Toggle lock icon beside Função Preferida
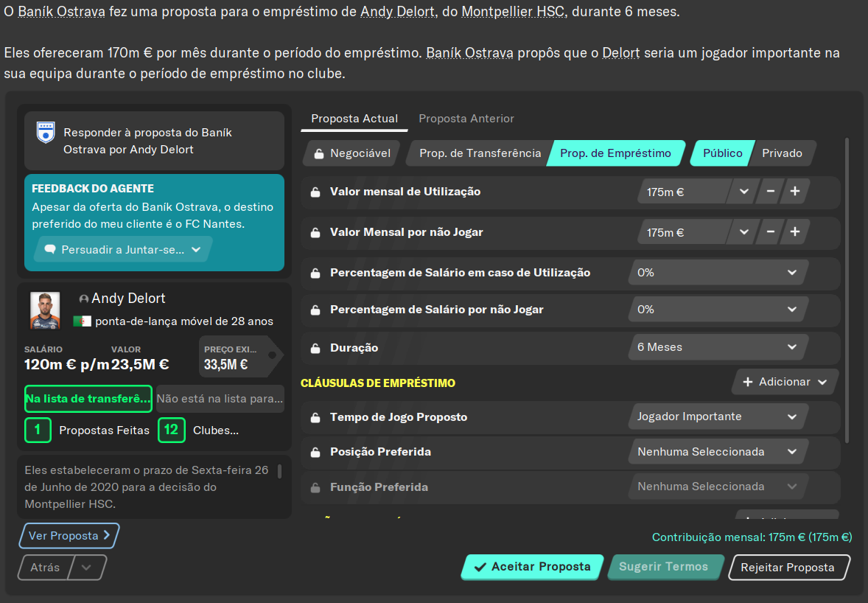The image size is (868, 603). point(315,488)
